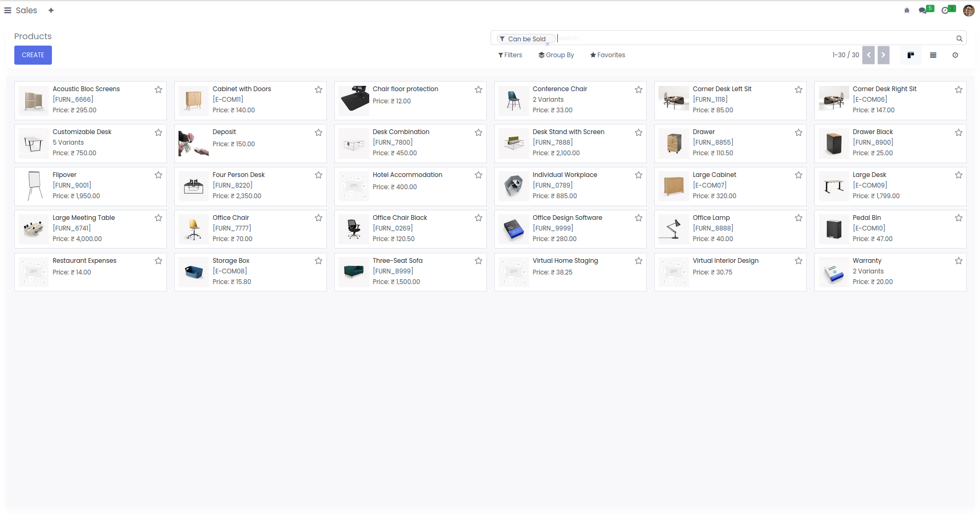Open the debug bug icon menu
Viewport: 980px width, 514px height.
[907, 11]
